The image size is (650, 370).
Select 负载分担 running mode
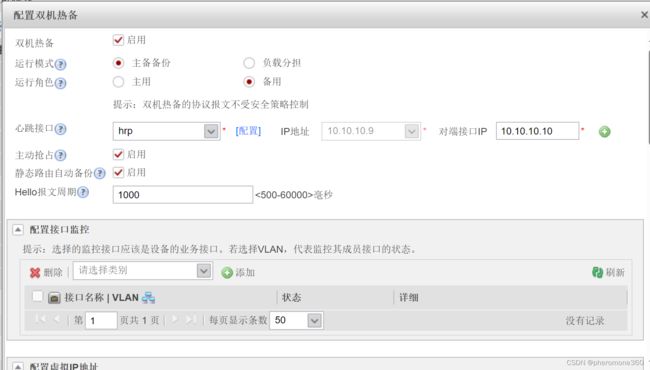coord(249,63)
